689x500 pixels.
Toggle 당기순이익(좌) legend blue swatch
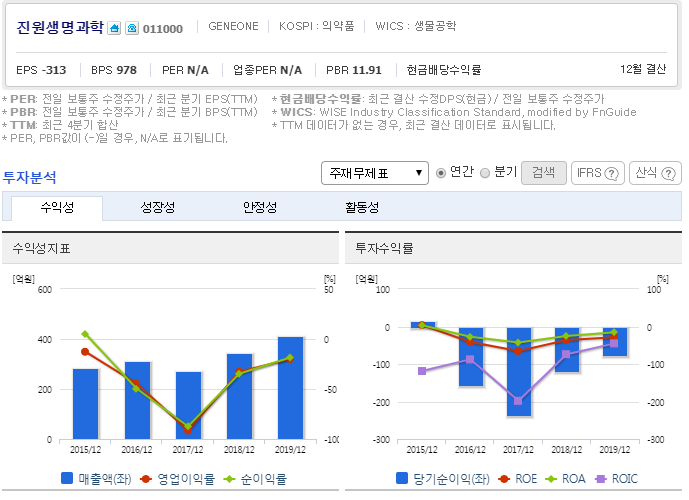click(x=402, y=478)
